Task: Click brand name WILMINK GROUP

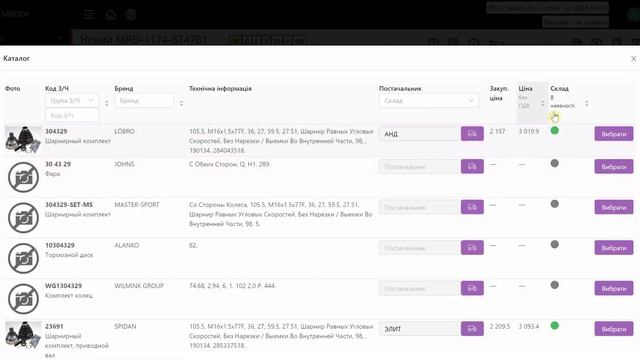Action: click(x=139, y=286)
